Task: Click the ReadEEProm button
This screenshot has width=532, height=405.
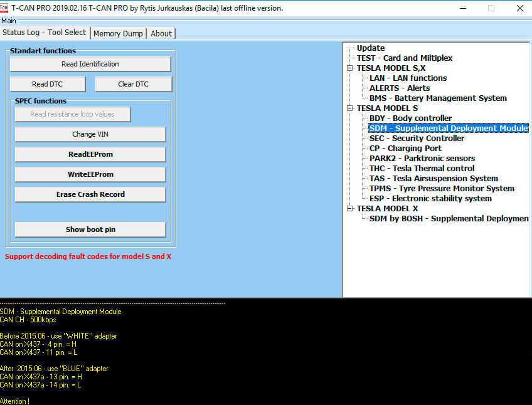Action: (x=90, y=154)
